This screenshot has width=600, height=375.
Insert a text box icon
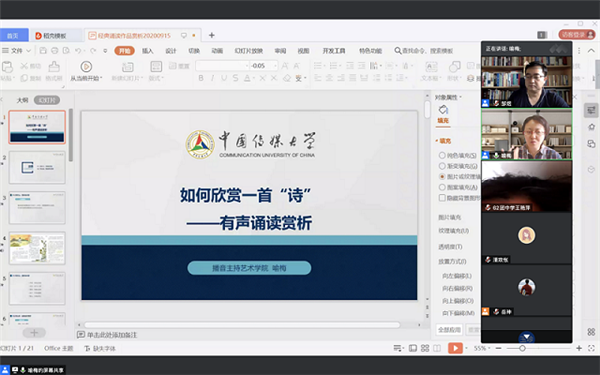[431, 67]
